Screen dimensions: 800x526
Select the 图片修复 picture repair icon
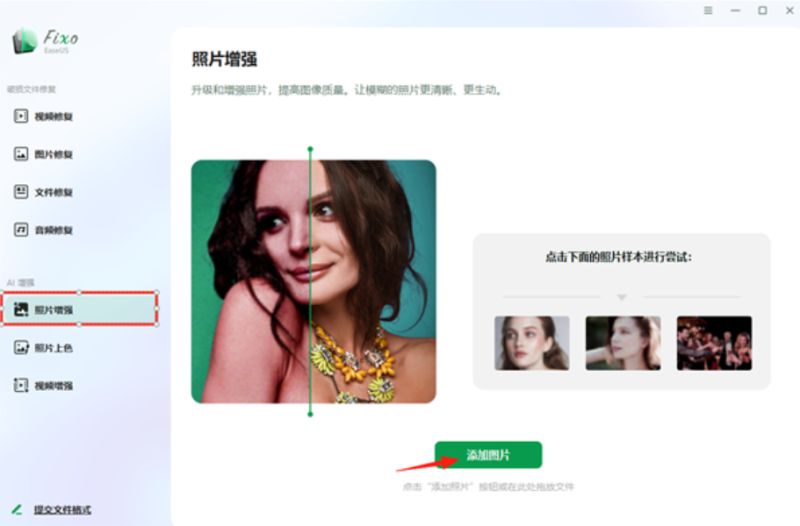tap(21, 154)
